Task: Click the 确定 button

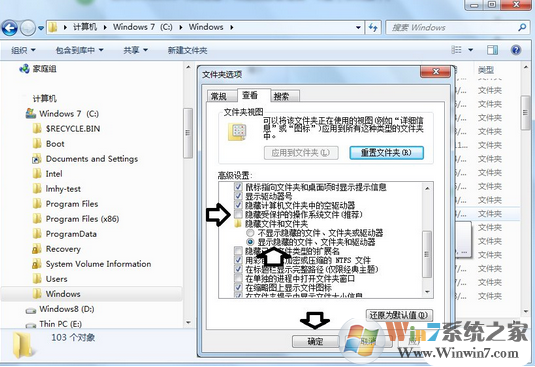Action: 315,341
